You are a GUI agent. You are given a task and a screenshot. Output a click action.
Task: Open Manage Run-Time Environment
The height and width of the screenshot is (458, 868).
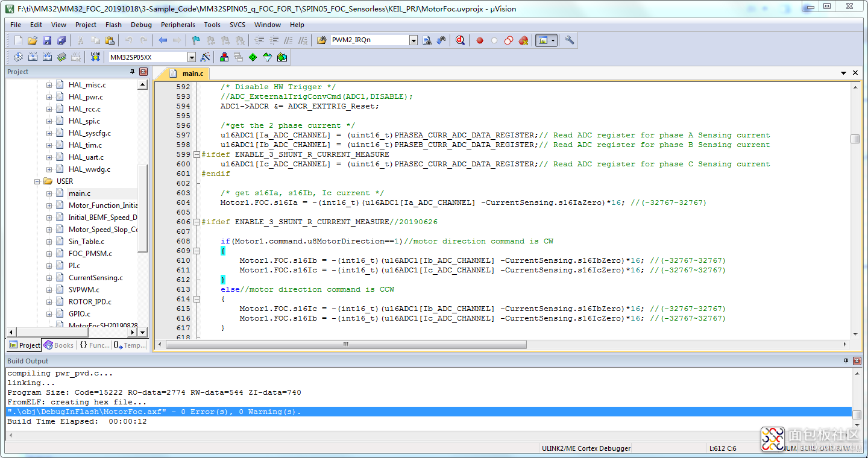pos(253,57)
